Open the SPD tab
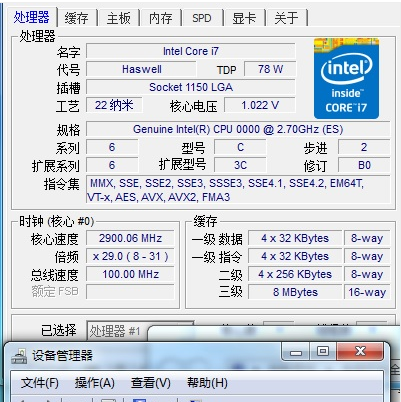401x402 pixels. coord(202,18)
